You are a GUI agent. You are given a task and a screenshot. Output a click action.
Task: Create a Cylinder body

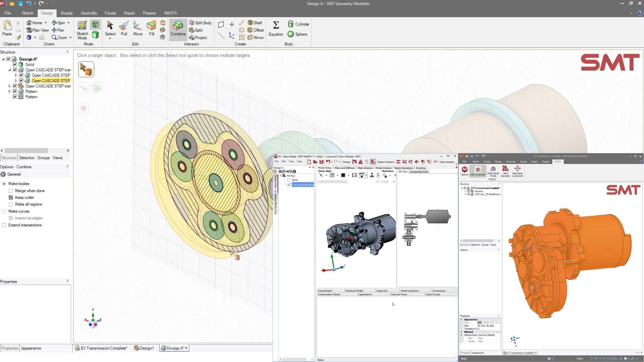click(x=298, y=24)
